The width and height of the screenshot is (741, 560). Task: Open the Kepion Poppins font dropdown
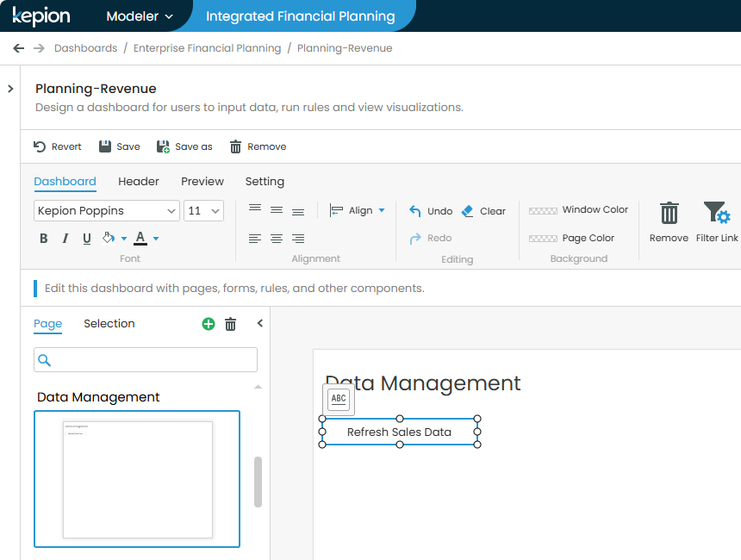[107, 211]
